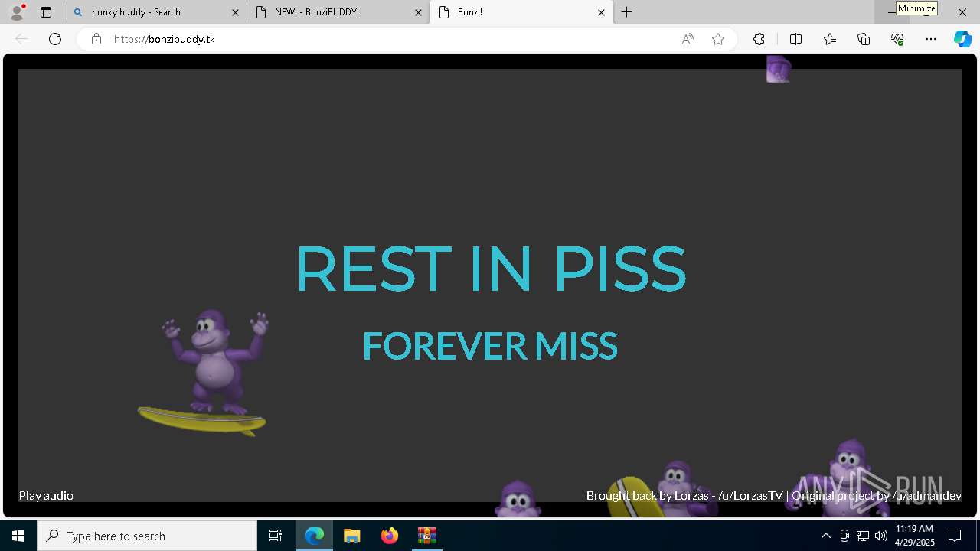Launch Firefox from the taskbar
The height and width of the screenshot is (551, 980).
tap(390, 536)
